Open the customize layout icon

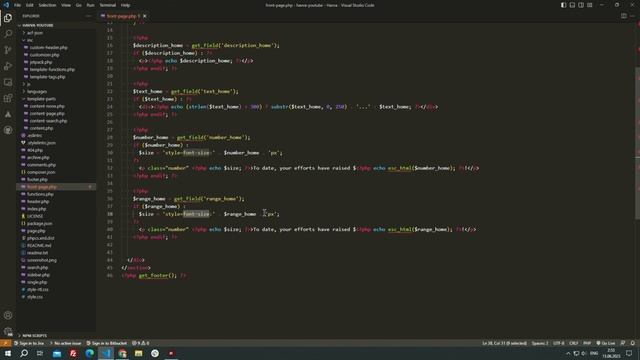point(590,5)
